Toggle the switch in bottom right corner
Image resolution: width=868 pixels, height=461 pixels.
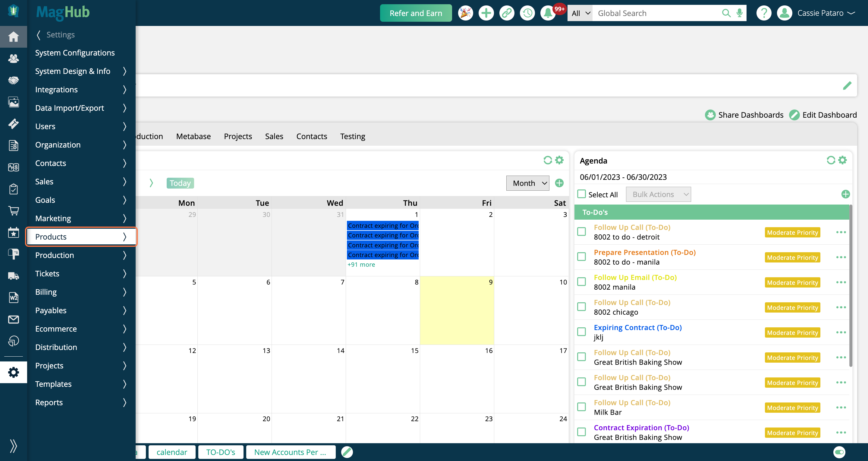point(839,452)
